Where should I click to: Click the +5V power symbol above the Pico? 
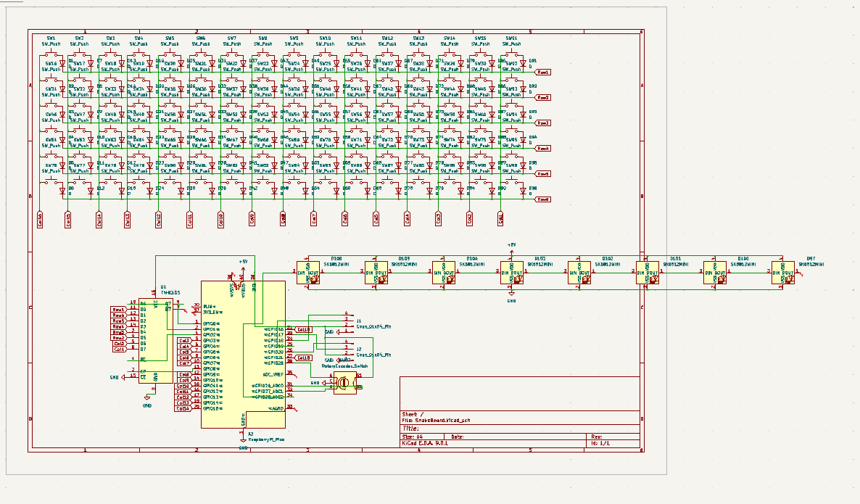[242, 263]
